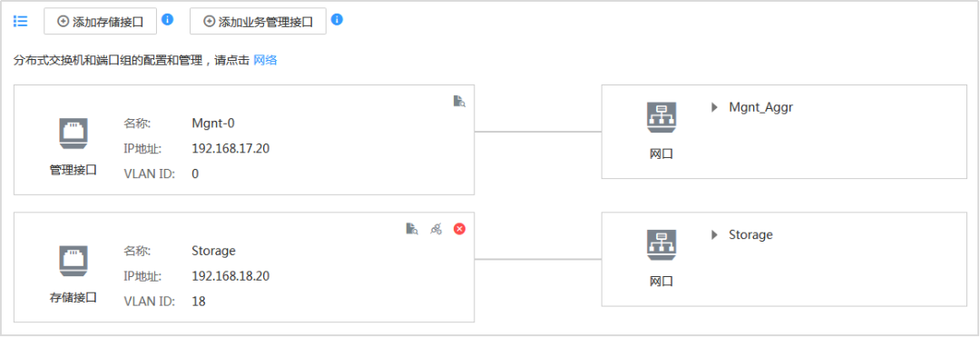
Task: Delete the Storage interface with red X
Action: tap(459, 229)
